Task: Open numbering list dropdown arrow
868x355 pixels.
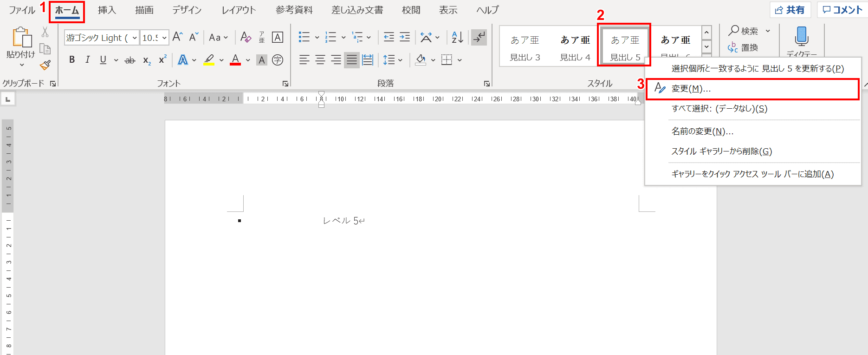Action: pyautogui.click(x=343, y=38)
